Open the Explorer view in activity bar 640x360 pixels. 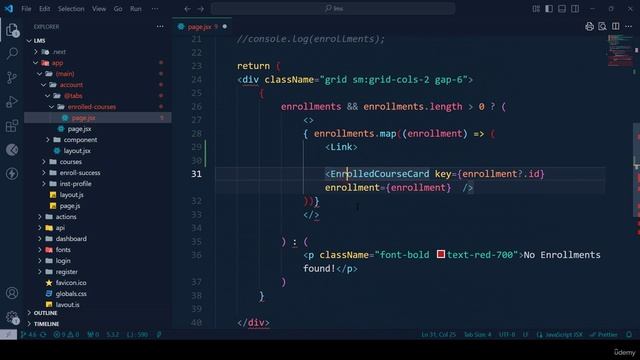click(x=12, y=30)
